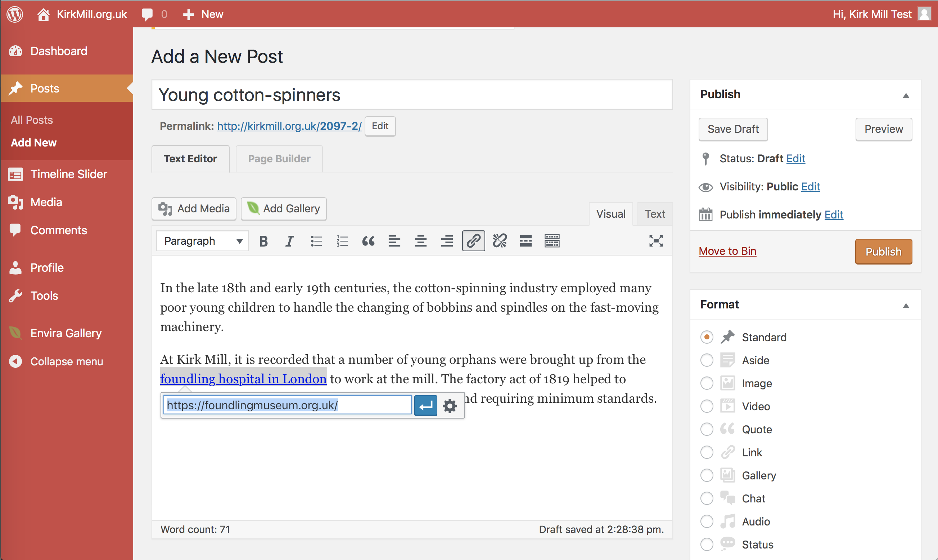Open the Paragraph style dropdown

(x=203, y=241)
